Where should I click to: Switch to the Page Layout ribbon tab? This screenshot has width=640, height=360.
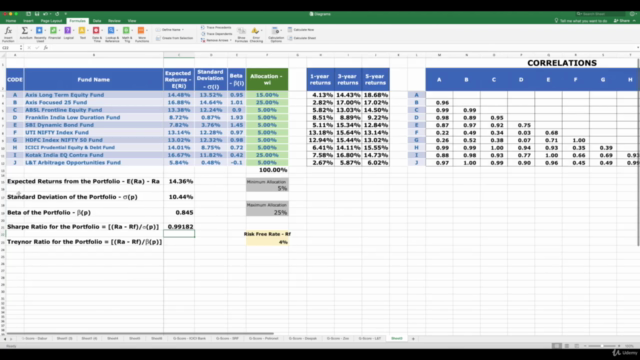coord(51,21)
